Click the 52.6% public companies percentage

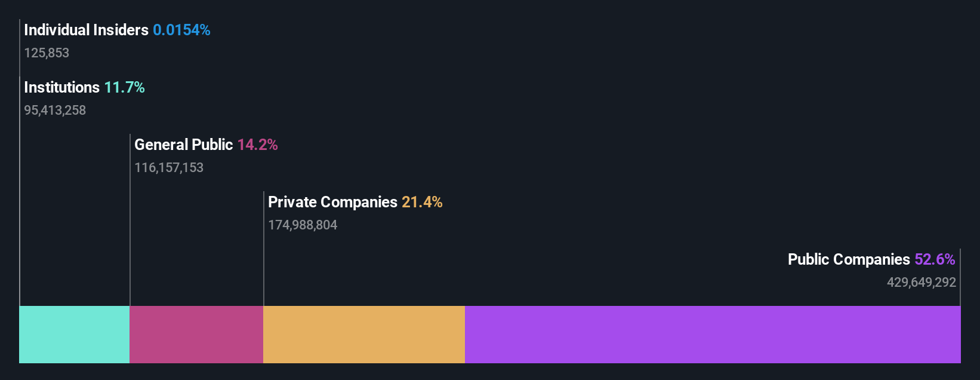click(935, 259)
